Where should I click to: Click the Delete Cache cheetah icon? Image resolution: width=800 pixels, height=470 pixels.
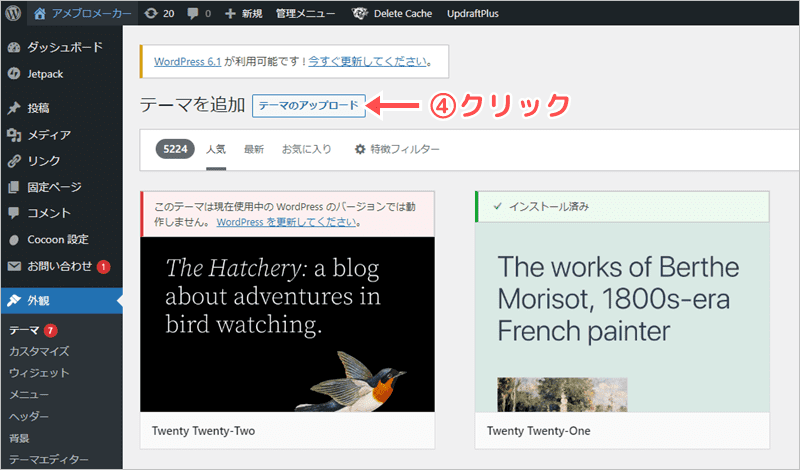tap(359, 14)
